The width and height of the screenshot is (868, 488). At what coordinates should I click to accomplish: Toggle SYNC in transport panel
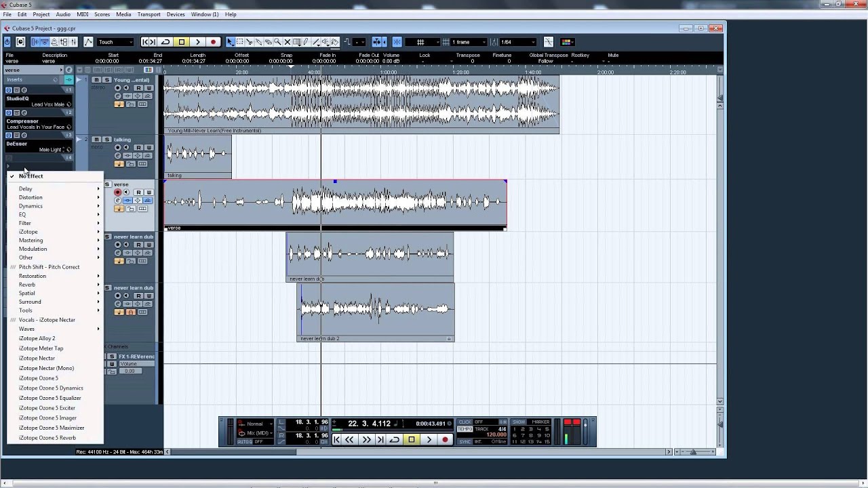pyautogui.click(x=465, y=441)
